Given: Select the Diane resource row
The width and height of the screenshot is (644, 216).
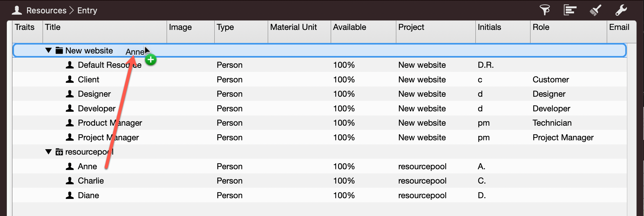Looking at the screenshot, I should 88,195.
